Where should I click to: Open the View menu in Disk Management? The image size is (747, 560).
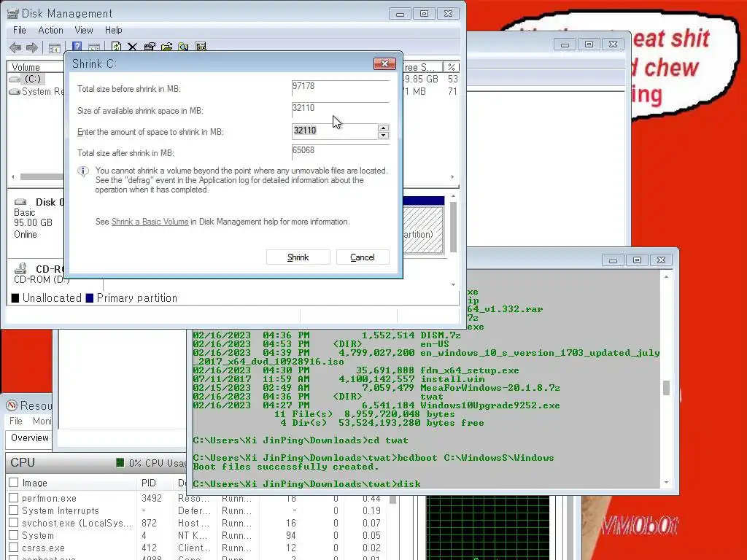point(84,30)
